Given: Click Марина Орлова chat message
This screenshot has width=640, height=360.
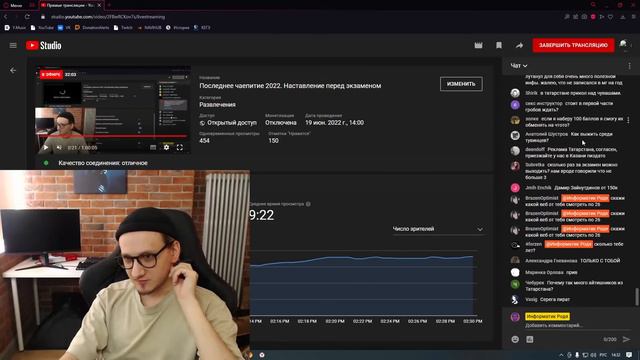Looking at the screenshot, I should click(x=551, y=272).
